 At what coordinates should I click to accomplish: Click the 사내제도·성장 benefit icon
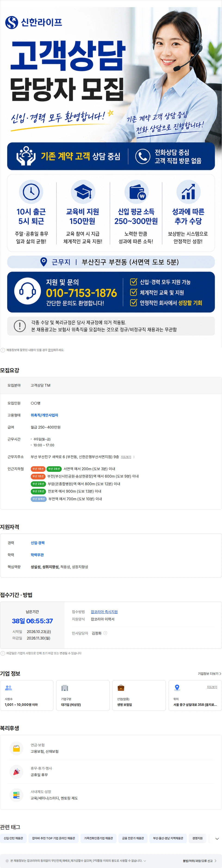point(16,795)
